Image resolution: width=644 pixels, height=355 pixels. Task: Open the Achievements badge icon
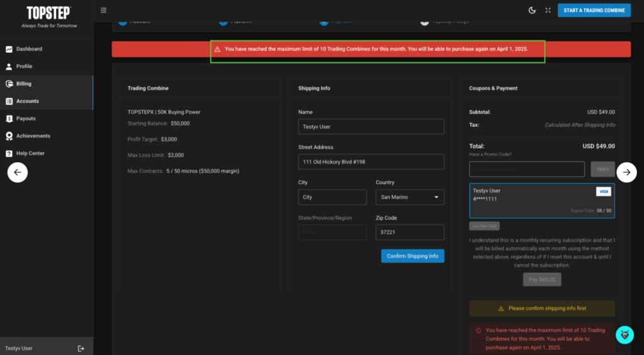pyautogui.click(x=9, y=136)
